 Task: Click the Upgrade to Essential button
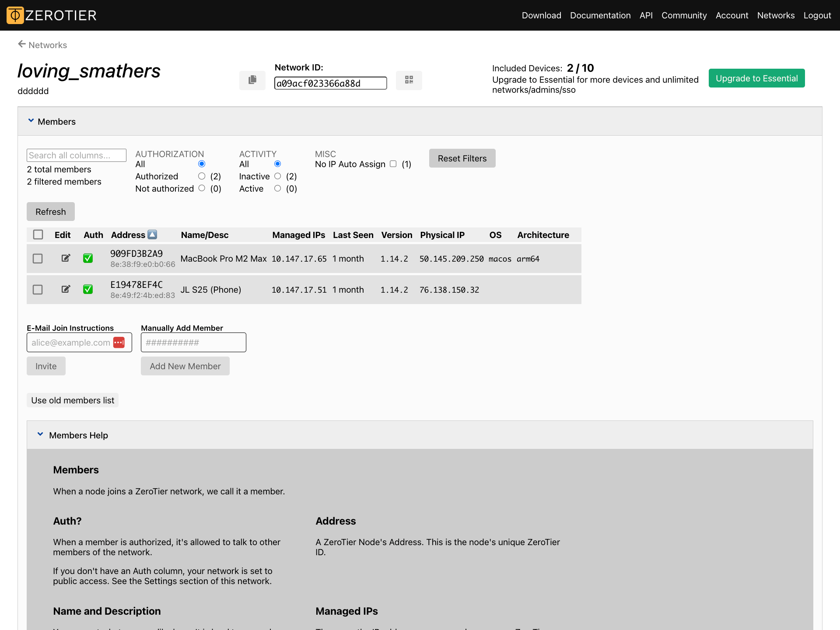pos(756,78)
